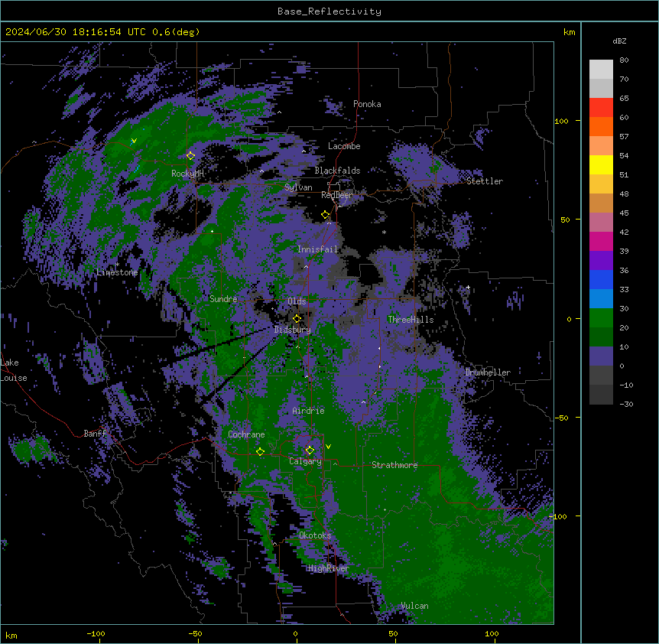Viewport: 659px width, 644px height.
Task: Click the Didsbury label
Action: (x=293, y=330)
